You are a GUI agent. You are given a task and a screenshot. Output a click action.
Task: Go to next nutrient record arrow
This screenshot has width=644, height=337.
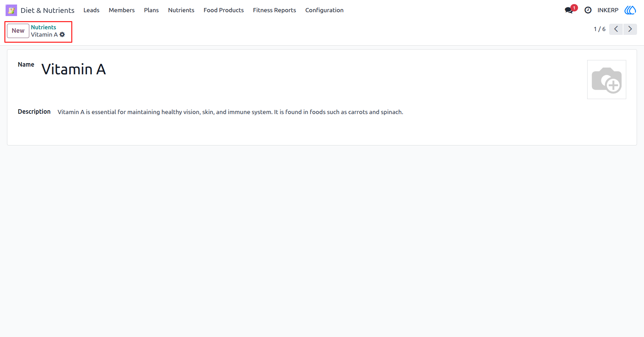(630, 29)
